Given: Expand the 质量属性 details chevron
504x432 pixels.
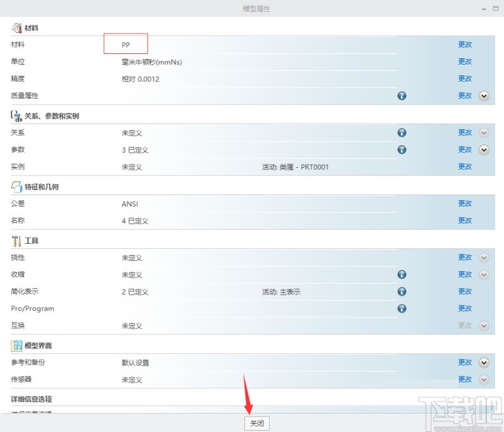Looking at the screenshot, I should point(484,96).
